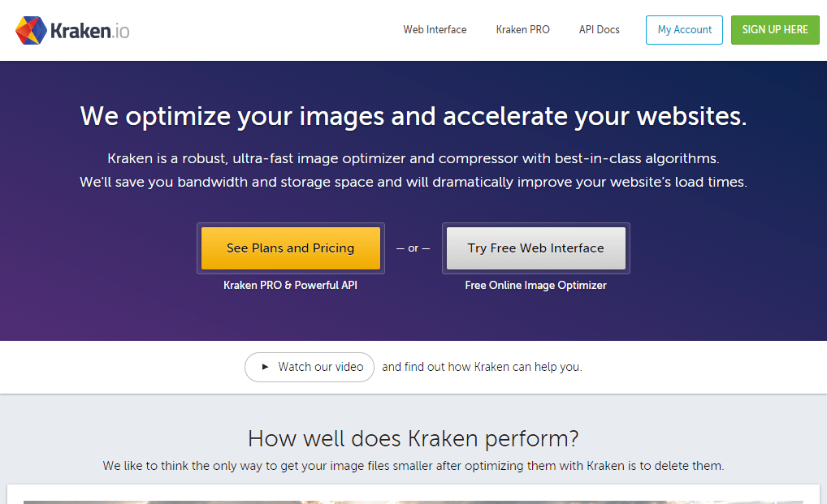The height and width of the screenshot is (504, 827).
Task: Click the image preview strip at the page bottom
Action: (x=413, y=502)
